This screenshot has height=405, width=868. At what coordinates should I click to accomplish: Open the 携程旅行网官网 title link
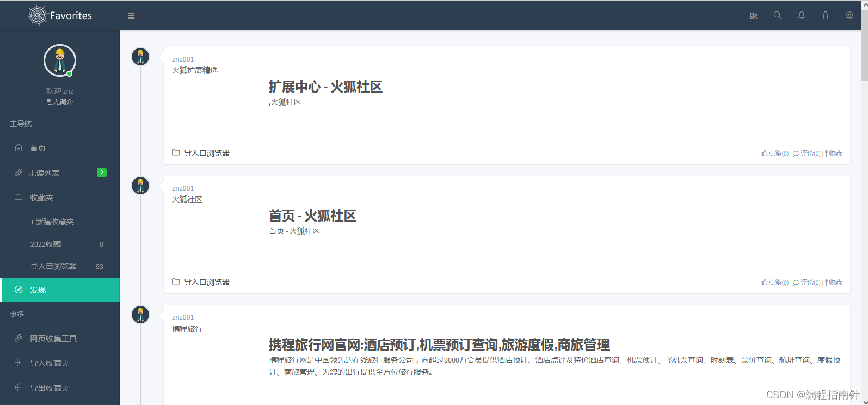point(439,345)
